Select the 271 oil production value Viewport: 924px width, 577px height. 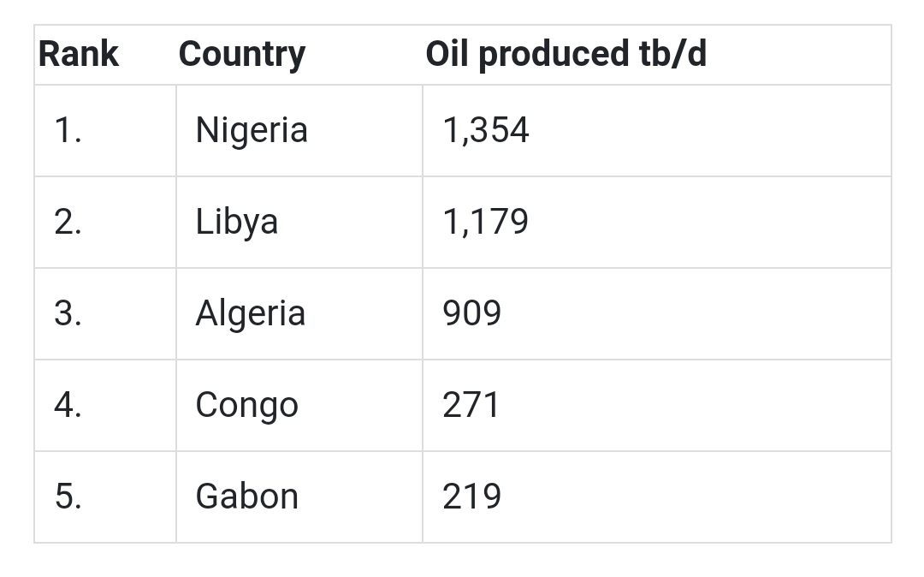coord(471,405)
